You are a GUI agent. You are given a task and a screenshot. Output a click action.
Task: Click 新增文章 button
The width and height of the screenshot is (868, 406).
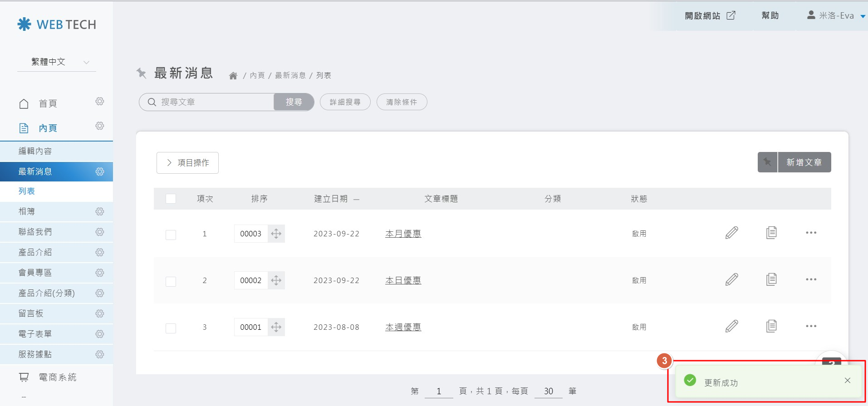(804, 162)
